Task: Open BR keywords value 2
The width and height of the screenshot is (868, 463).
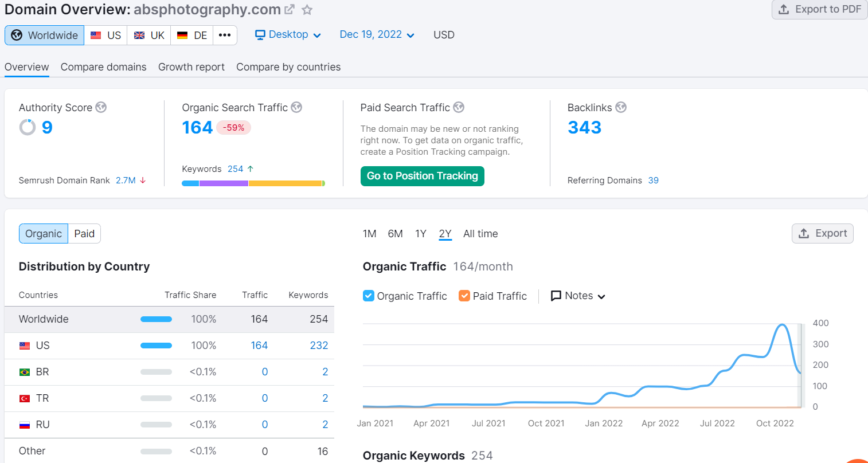Action: pyautogui.click(x=325, y=372)
